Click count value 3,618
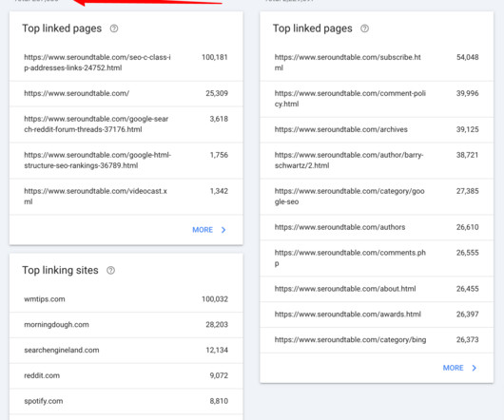The width and height of the screenshot is (504, 420). click(219, 119)
